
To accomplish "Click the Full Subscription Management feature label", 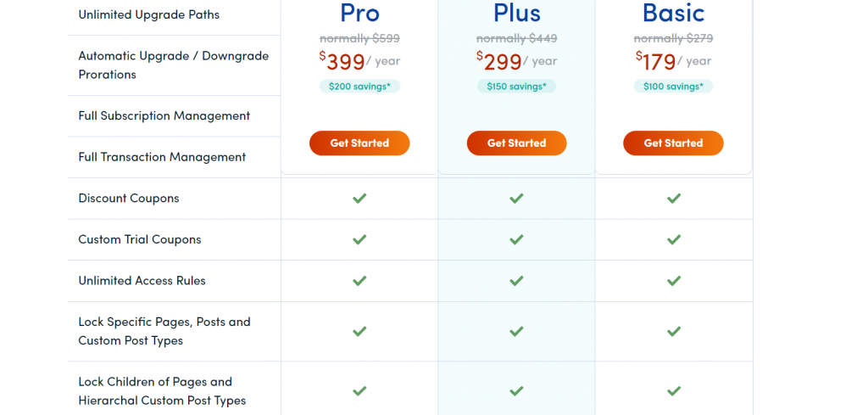I will pos(164,115).
